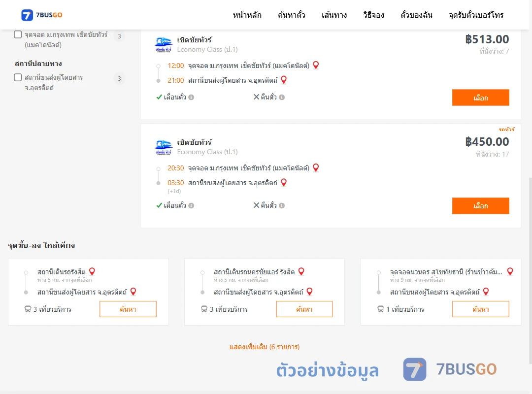
Task: Open map pin beside สถานีเดินรถรังสิต
Action: point(92,271)
